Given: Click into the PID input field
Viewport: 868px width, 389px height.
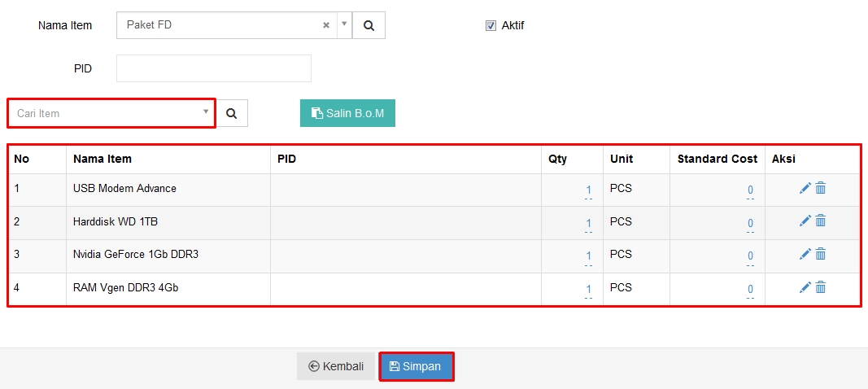Looking at the screenshot, I should pos(214,68).
